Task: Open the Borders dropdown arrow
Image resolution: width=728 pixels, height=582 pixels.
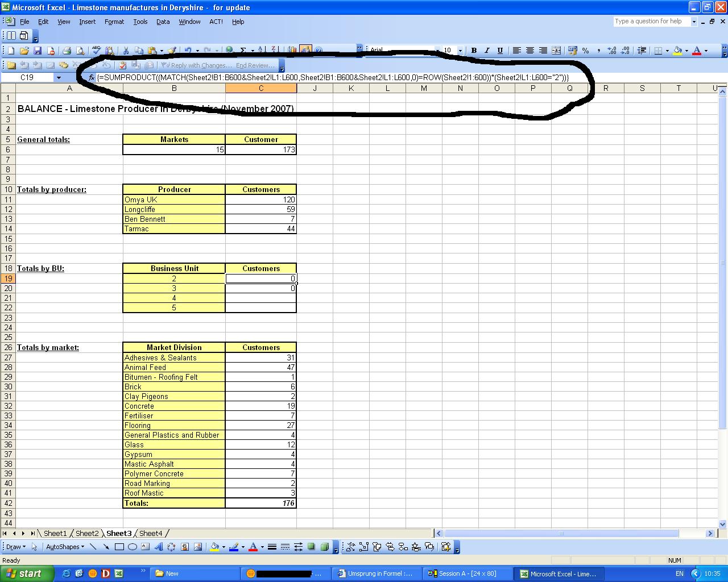Action: 667,51
